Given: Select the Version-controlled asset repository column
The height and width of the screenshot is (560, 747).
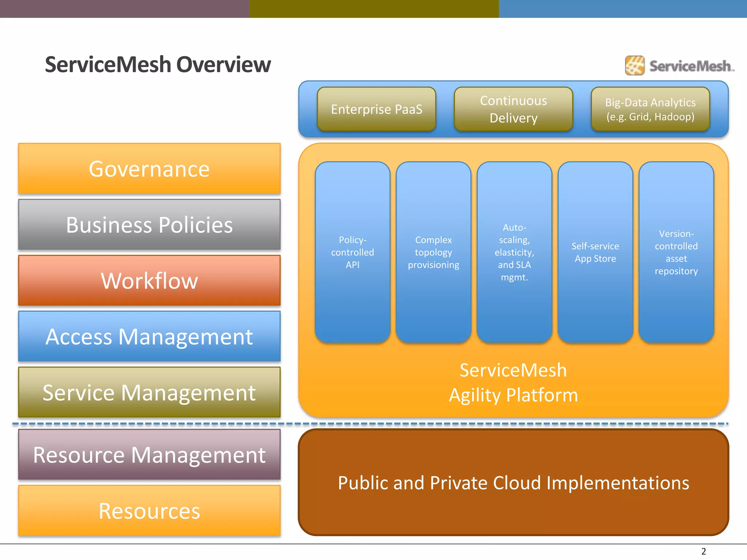Looking at the screenshot, I should pyautogui.click(x=676, y=252).
